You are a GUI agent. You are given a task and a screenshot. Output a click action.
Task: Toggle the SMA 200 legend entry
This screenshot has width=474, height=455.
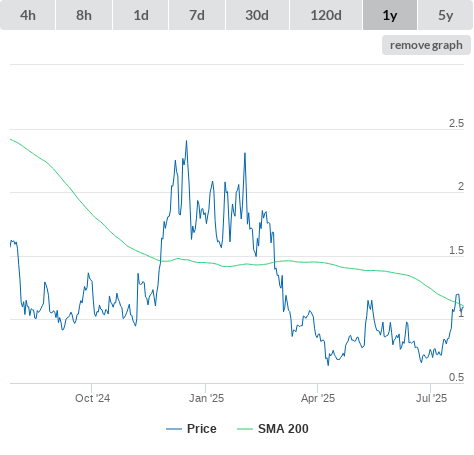click(x=273, y=429)
